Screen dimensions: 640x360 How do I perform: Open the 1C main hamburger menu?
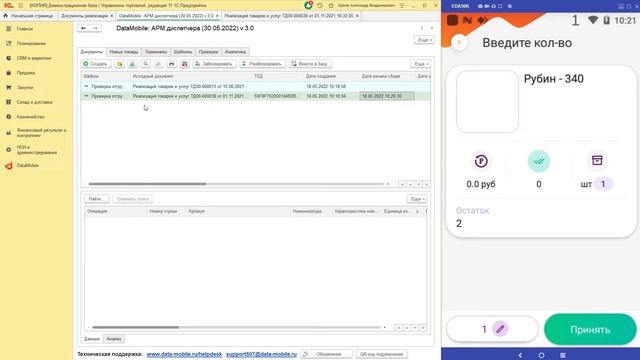pos(20,5)
